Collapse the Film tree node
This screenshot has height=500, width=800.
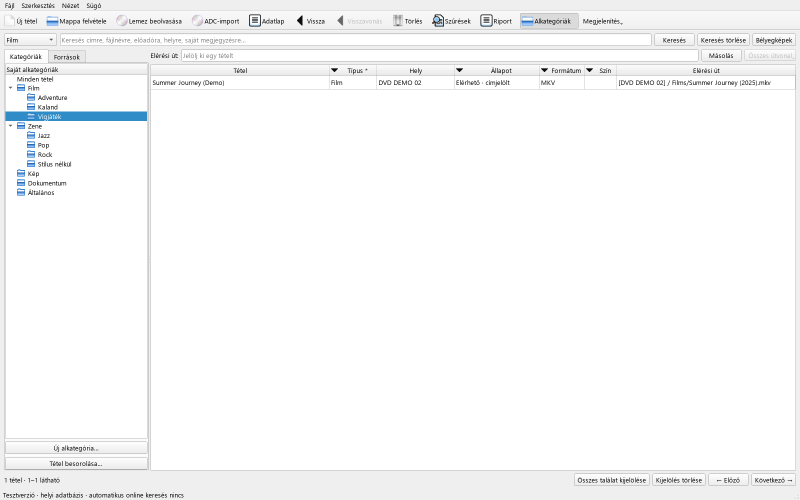click(11, 88)
